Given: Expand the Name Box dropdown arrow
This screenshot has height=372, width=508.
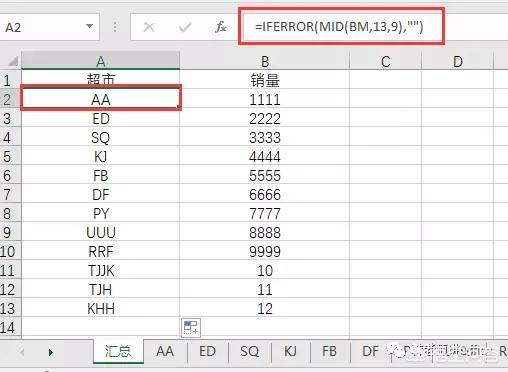Looking at the screenshot, I should [89, 26].
